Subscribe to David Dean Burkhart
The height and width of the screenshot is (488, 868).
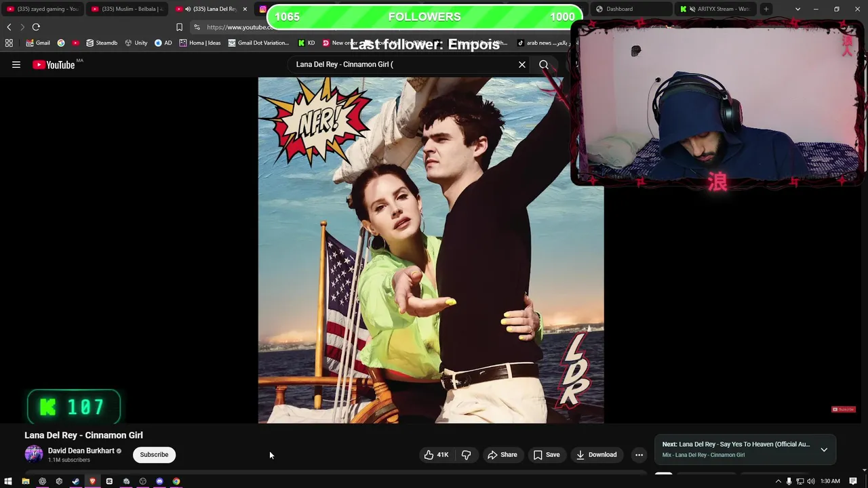tap(154, 455)
